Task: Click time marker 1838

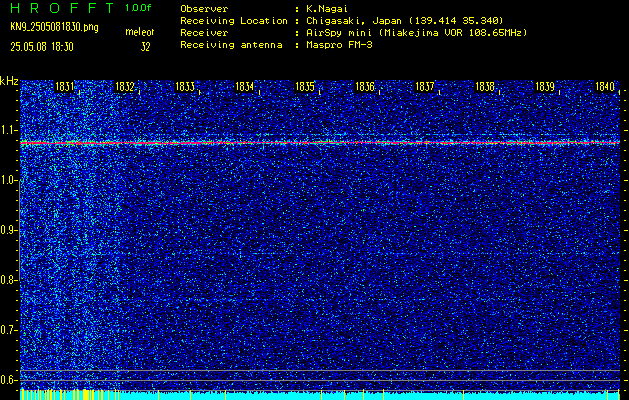Action: 485,87
